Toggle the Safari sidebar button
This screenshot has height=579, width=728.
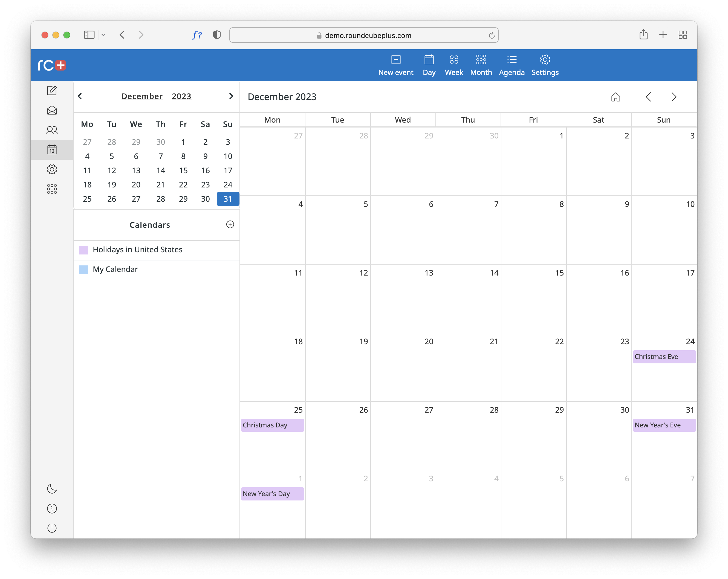[89, 35]
